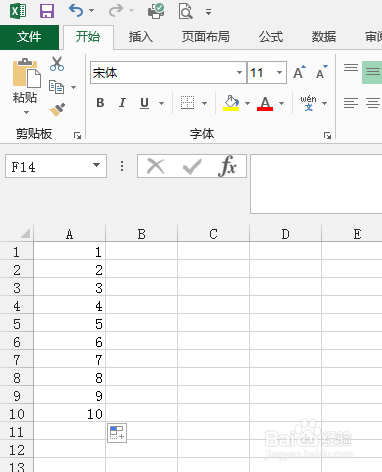382x472 pixels.
Task: Open borders dropdown arrow
Action: point(204,103)
